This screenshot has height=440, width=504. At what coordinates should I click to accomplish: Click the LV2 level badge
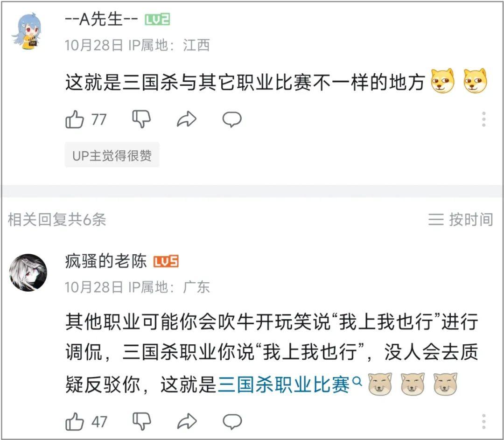[157, 20]
